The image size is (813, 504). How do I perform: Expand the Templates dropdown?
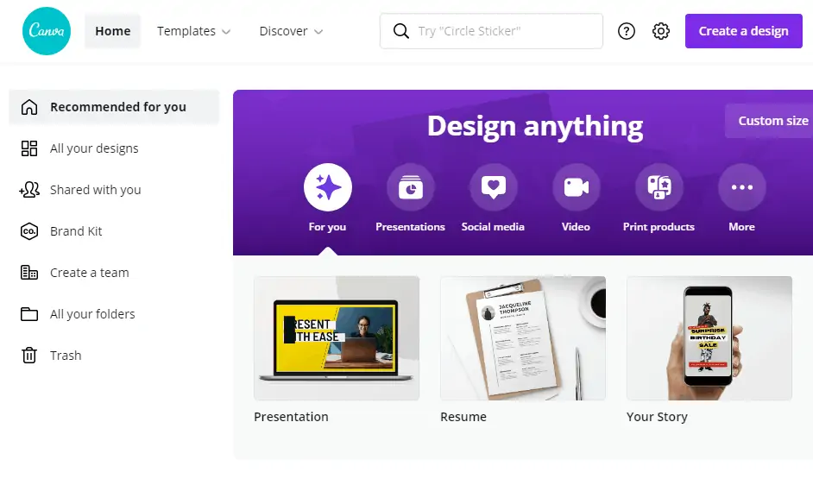pyautogui.click(x=193, y=30)
